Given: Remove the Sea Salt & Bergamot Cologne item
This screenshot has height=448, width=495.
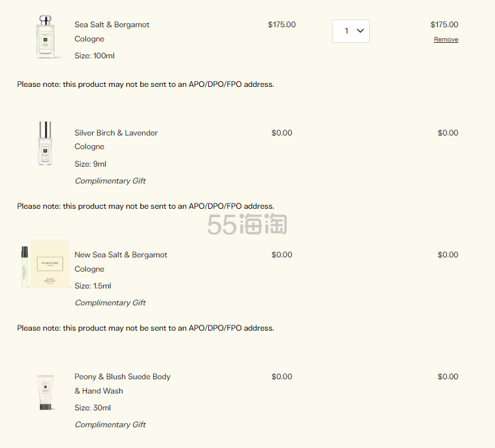Looking at the screenshot, I should (x=446, y=40).
